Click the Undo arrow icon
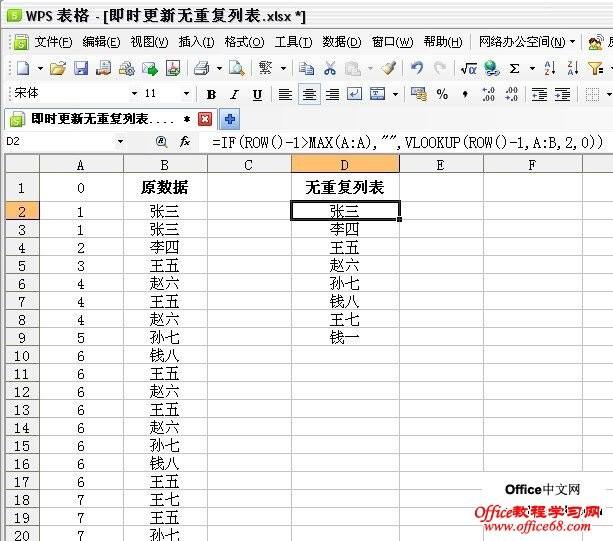The width and height of the screenshot is (613, 541). [x=417, y=69]
